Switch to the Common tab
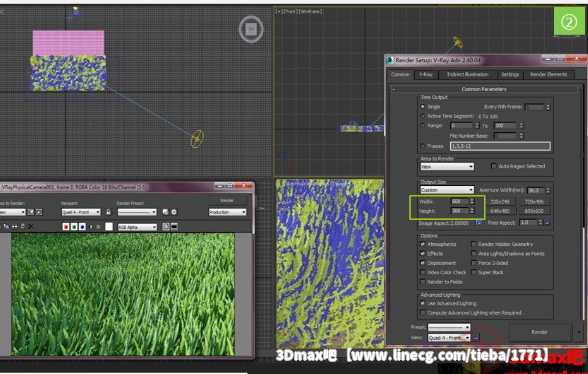The image size is (588, 374). pyautogui.click(x=400, y=74)
